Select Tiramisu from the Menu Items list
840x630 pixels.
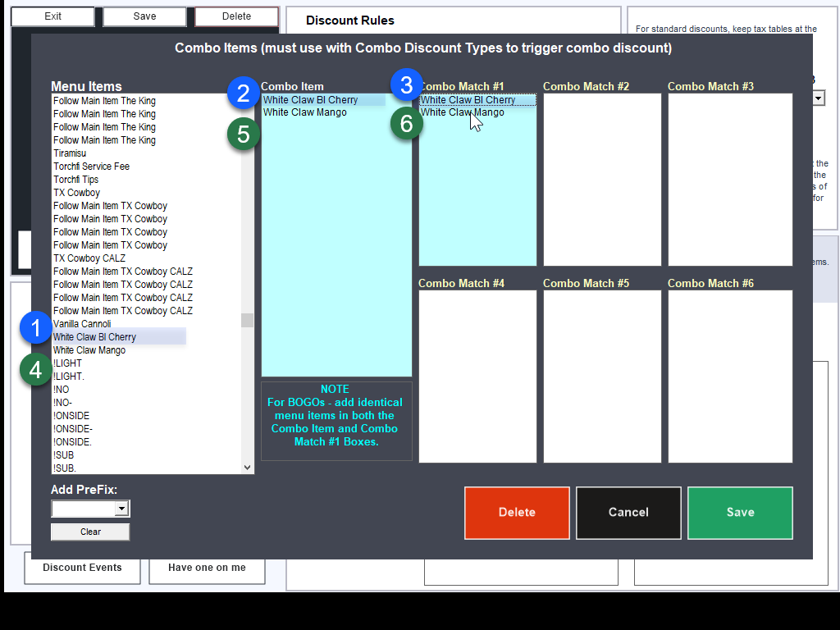[x=70, y=153]
